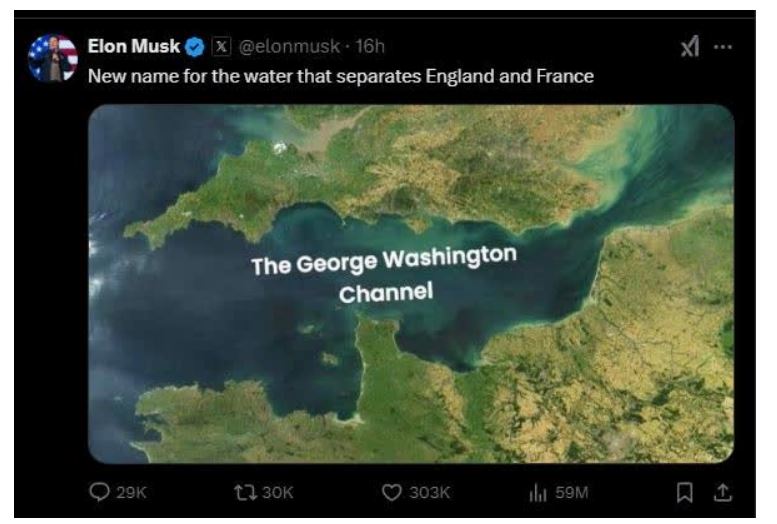This screenshot has height=524, width=777.
Task: Click the Grok icon at top right
Action: (687, 46)
